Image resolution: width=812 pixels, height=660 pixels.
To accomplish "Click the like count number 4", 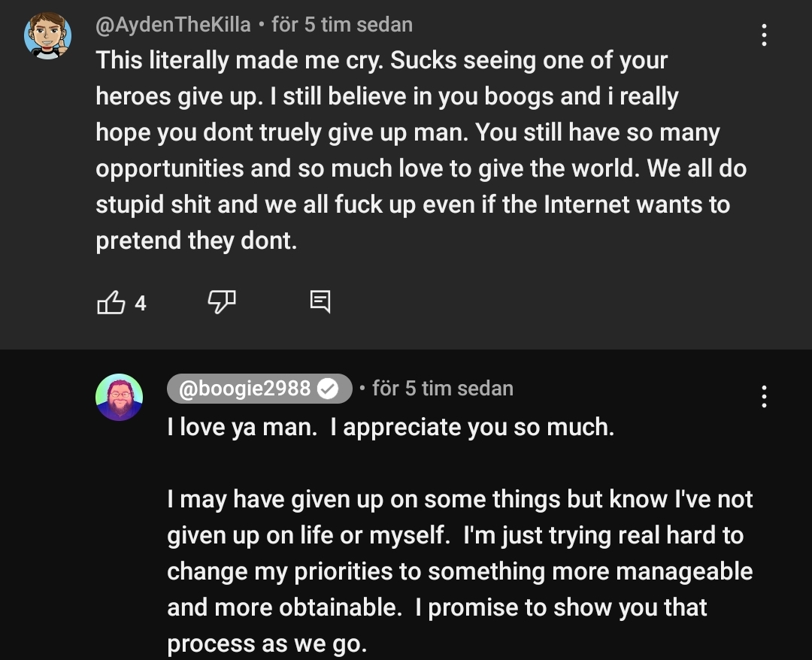I will (140, 304).
